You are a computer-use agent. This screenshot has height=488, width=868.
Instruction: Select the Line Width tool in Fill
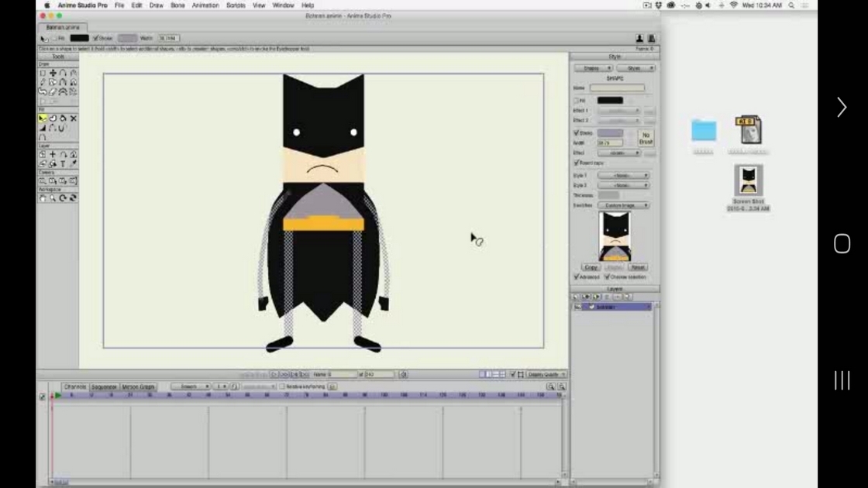(x=43, y=128)
